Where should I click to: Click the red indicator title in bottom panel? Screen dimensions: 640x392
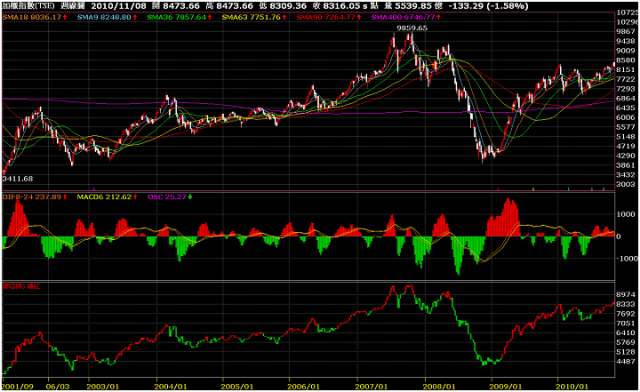click(21, 286)
